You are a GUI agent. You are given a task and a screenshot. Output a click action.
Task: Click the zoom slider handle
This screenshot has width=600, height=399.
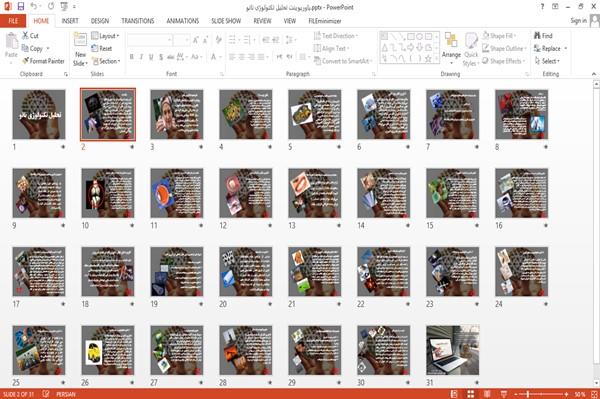coord(527,394)
